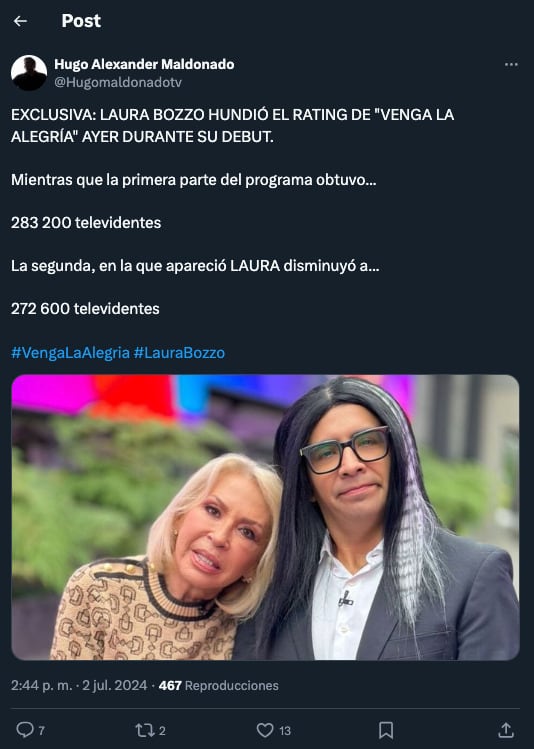View the 467 Reproducciones count
Viewport: 534px width, 749px height.
[218, 685]
